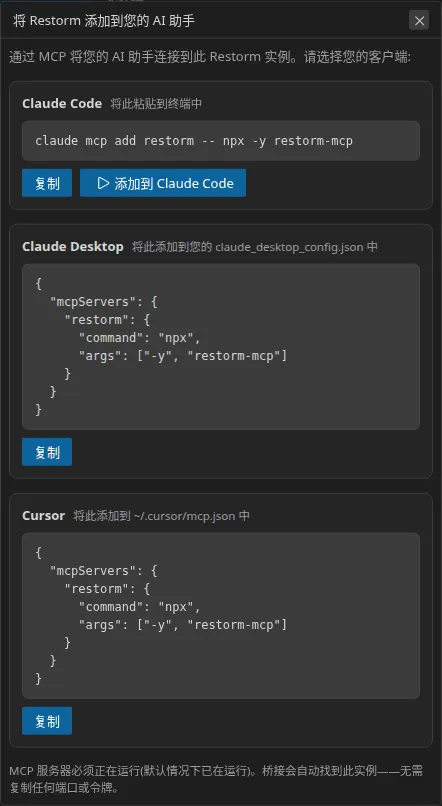This screenshot has width=442, height=806.
Task: Click the 将此粘贴到终端中 hint text
Action: 156,104
